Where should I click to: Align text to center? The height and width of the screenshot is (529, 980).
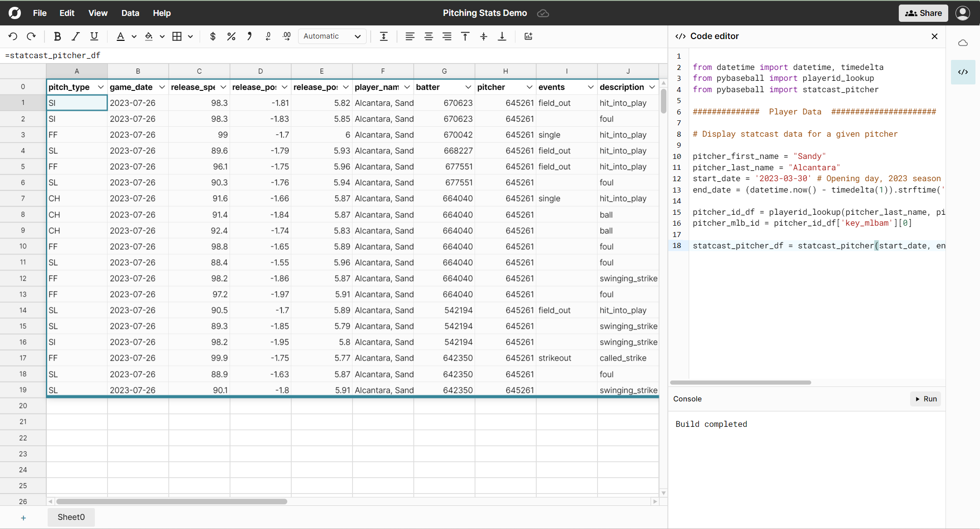click(x=428, y=36)
